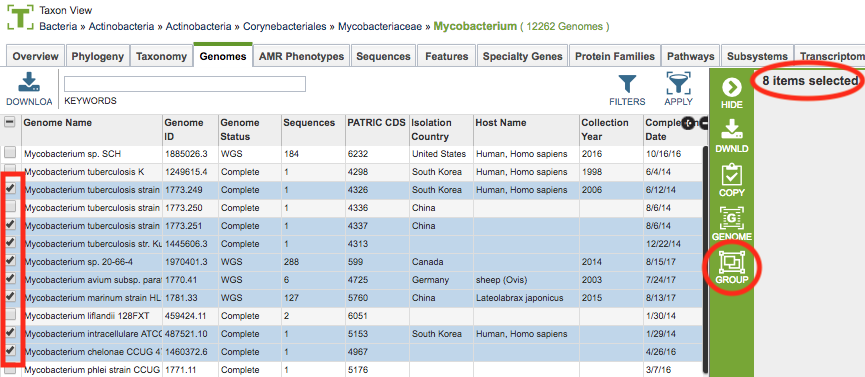
Task: Click the green Mycobacterium breadcrumb link
Action: point(475,26)
